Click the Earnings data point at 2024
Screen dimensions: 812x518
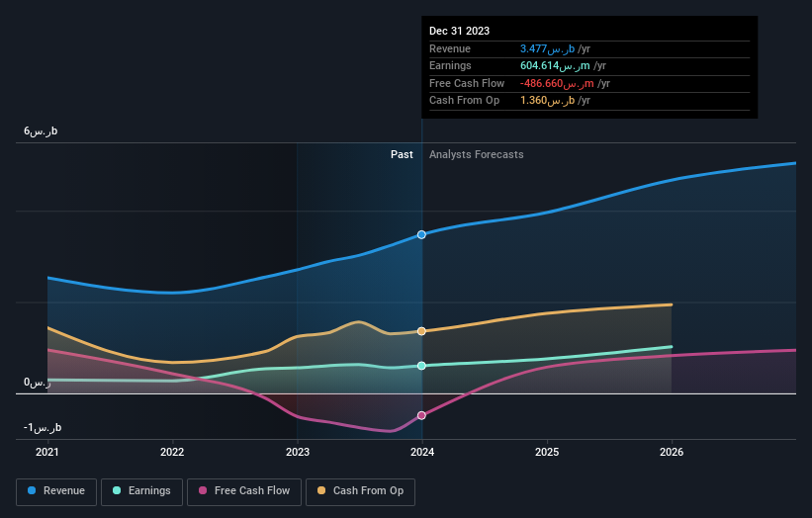[x=421, y=366]
